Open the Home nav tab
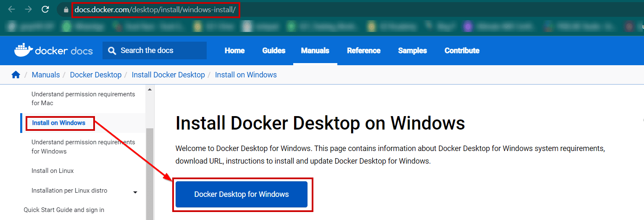 click(234, 50)
